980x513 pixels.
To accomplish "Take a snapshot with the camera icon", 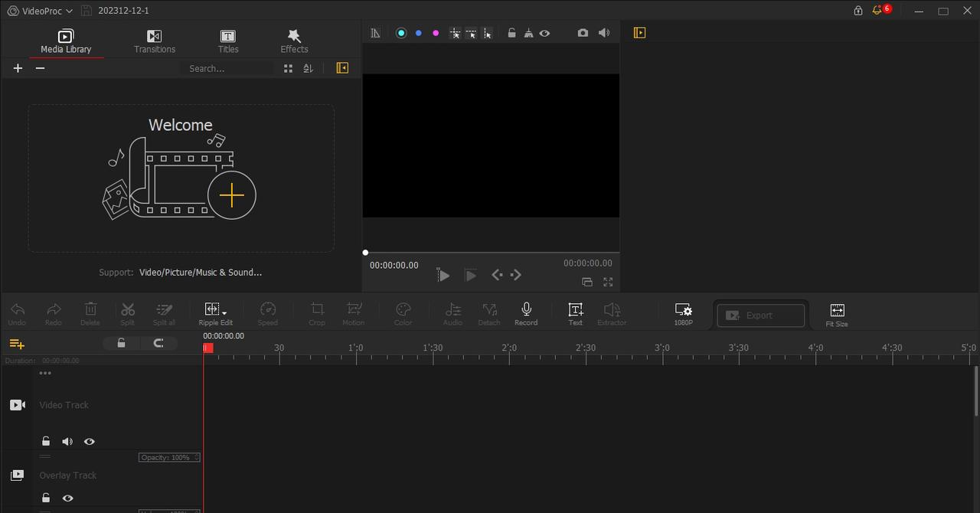I will click(583, 33).
